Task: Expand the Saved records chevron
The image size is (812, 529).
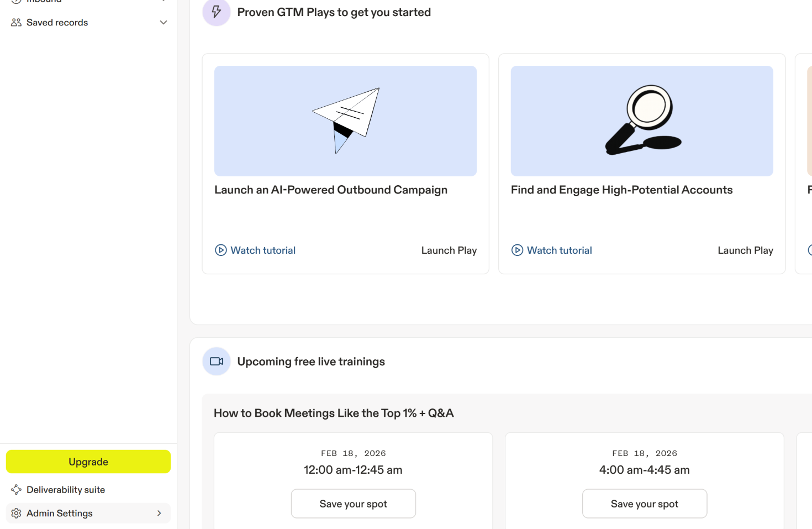Action: [164, 23]
